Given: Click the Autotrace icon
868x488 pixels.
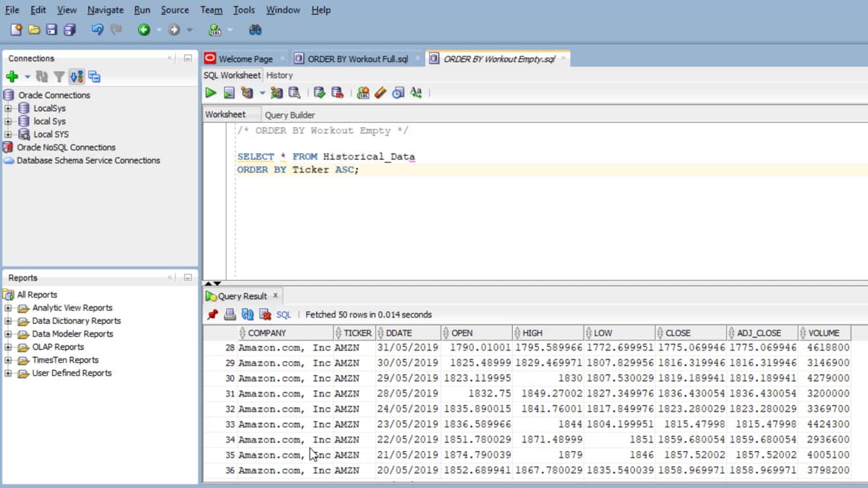Looking at the screenshot, I should tap(276, 93).
